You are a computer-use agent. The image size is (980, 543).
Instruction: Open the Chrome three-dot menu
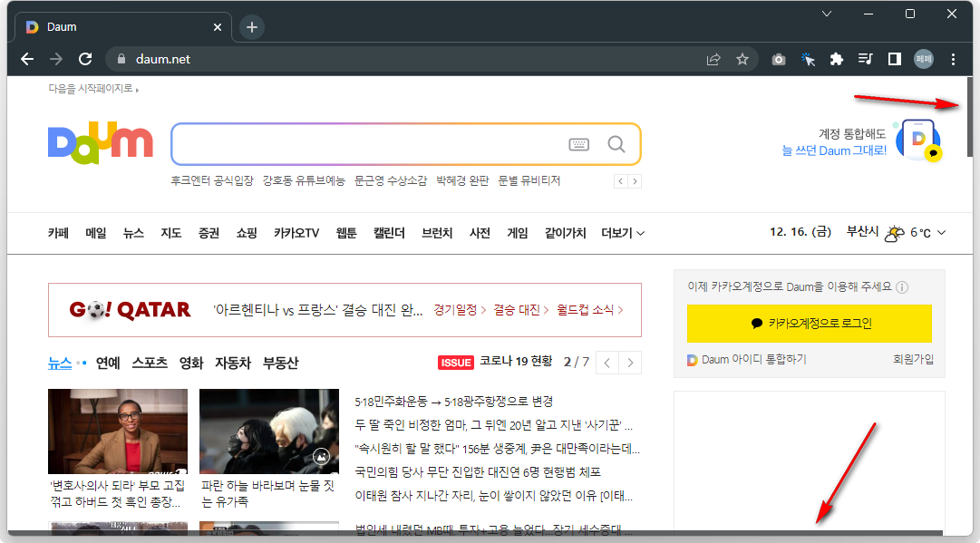[953, 59]
